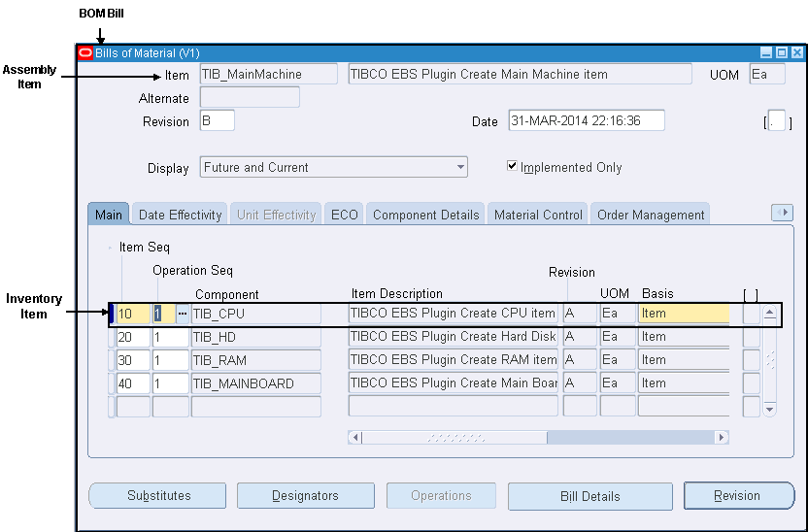Select Item Seq 20 field
808x532 pixels.
coord(133,337)
